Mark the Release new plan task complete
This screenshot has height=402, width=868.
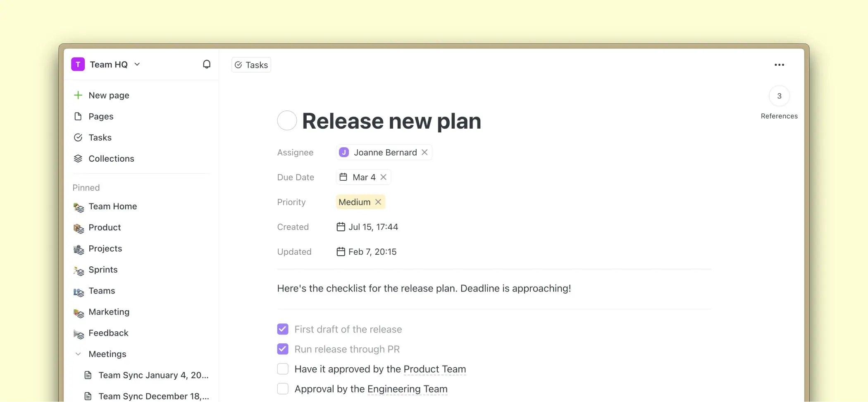tap(287, 121)
